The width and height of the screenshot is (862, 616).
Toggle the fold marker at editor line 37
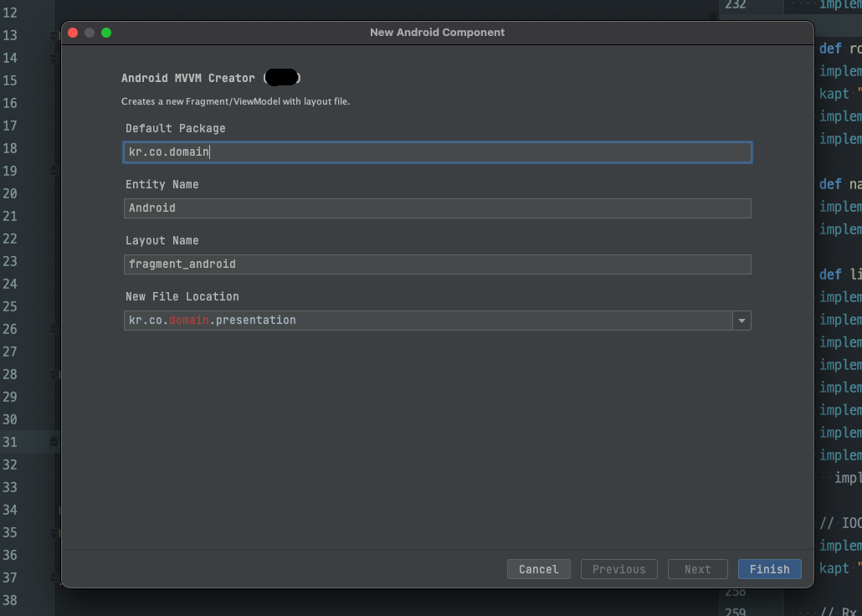coord(54,577)
